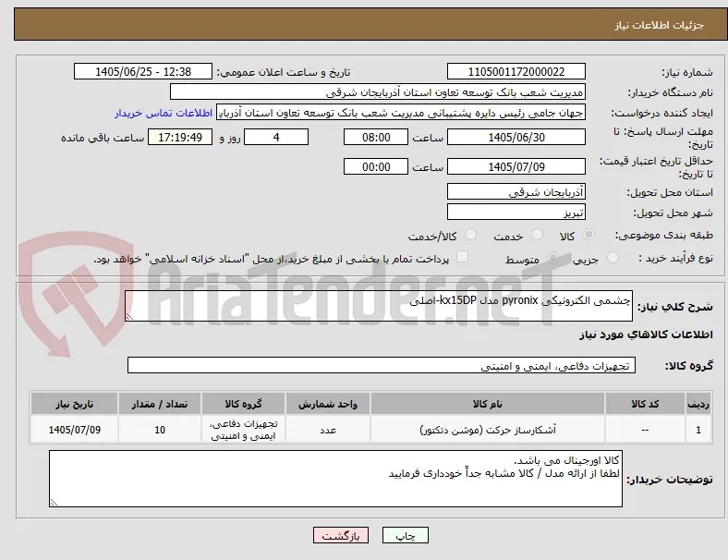The height and width of the screenshot is (560, 728).
Task: Click the goods group table cell
Action: tap(243, 430)
